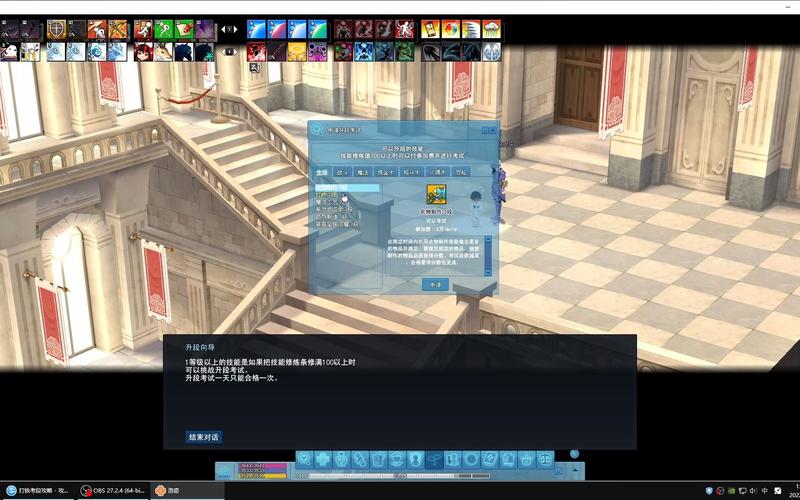Select the highlighted 衣物制作 skill row
The height and width of the screenshot is (500, 800).
(347, 188)
